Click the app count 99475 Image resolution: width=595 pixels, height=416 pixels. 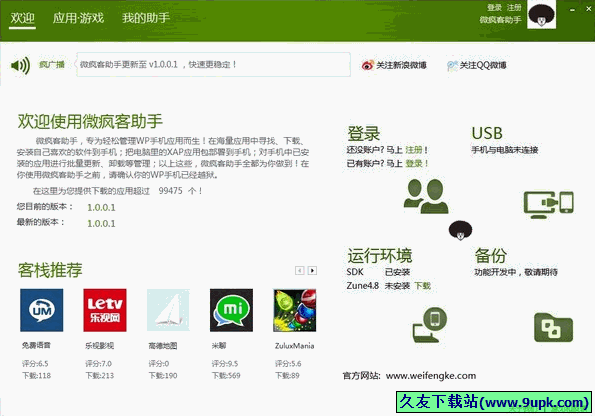pos(170,191)
